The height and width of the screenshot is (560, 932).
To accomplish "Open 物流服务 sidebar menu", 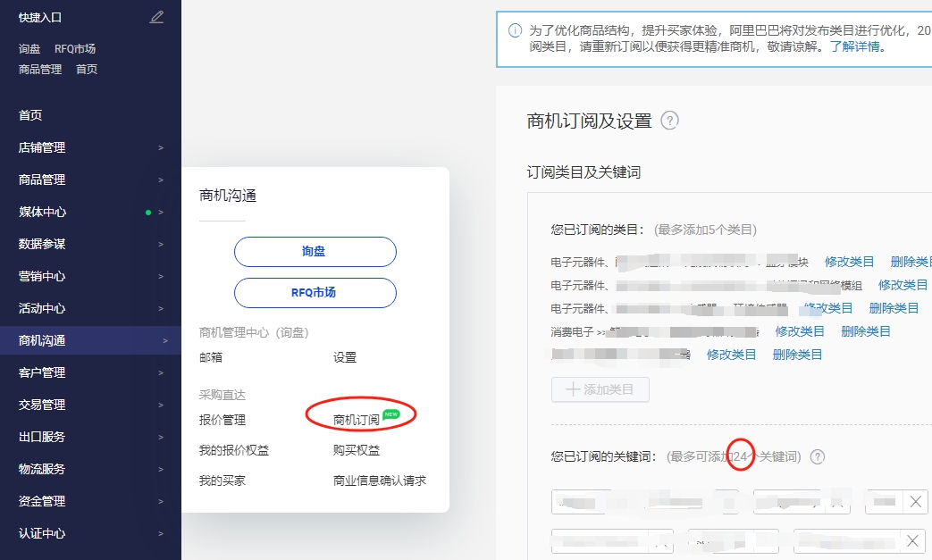I will click(90, 469).
